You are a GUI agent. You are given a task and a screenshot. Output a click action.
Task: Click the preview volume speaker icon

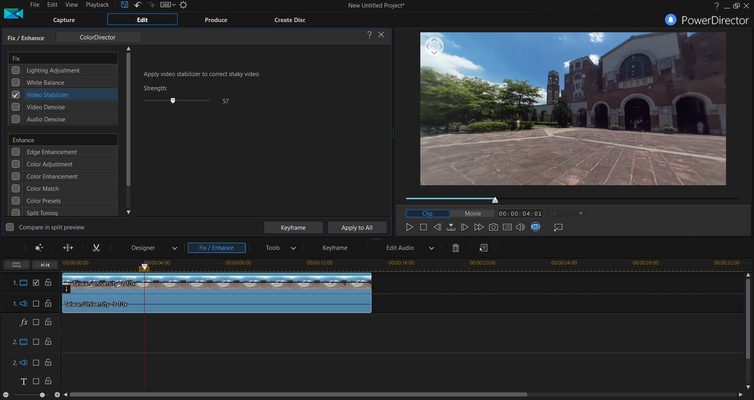click(521, 227)
